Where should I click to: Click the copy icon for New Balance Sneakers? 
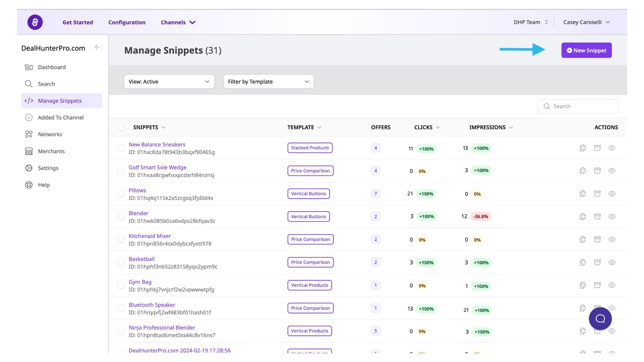582,148
